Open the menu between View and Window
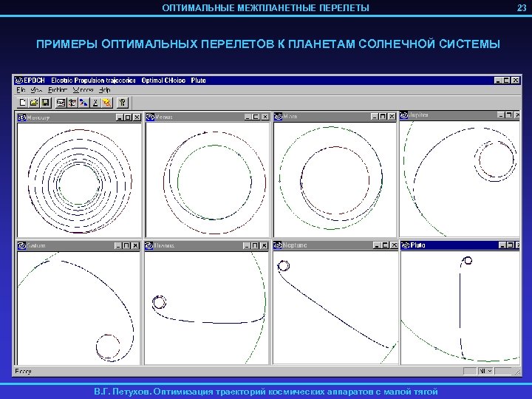This screenshot has width=532, height=399. tap(58, 90)
